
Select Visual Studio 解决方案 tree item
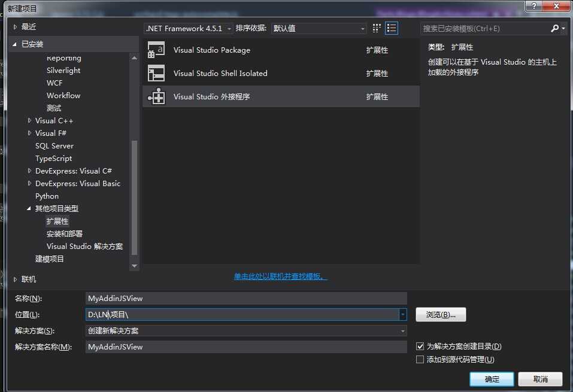pos(85,246)
